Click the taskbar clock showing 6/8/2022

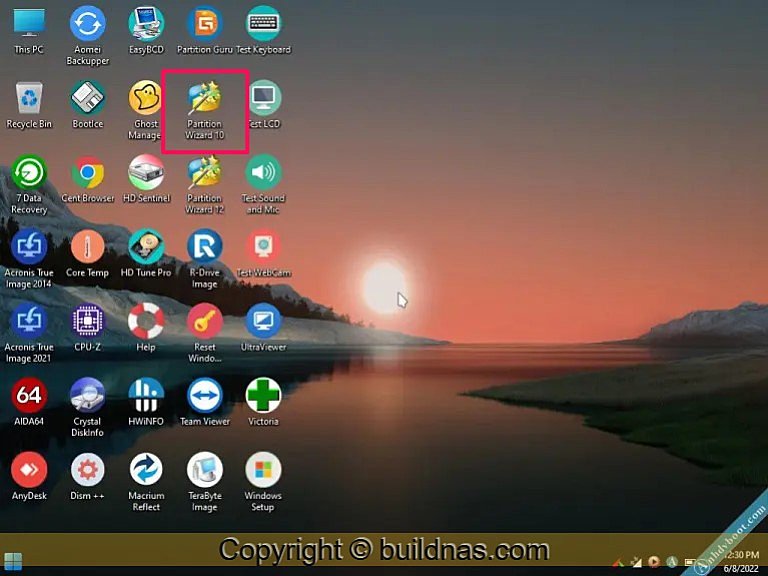741,561
